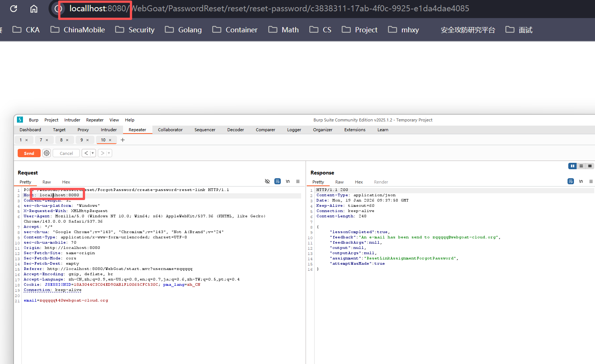Viewport: 595px width, 364px height.
Task: Toggle hide non-printable characters eye icon in request
Action: pos(267,182)
